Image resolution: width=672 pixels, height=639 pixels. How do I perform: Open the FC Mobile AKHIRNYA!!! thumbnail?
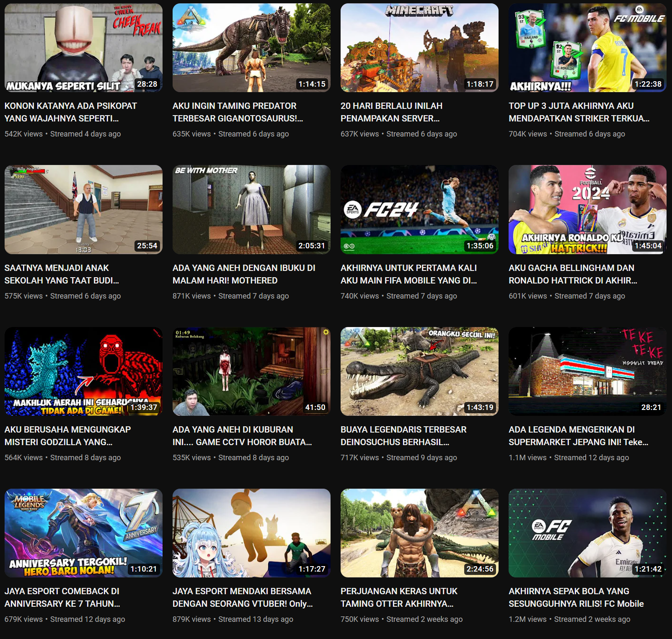click(587, 48)
